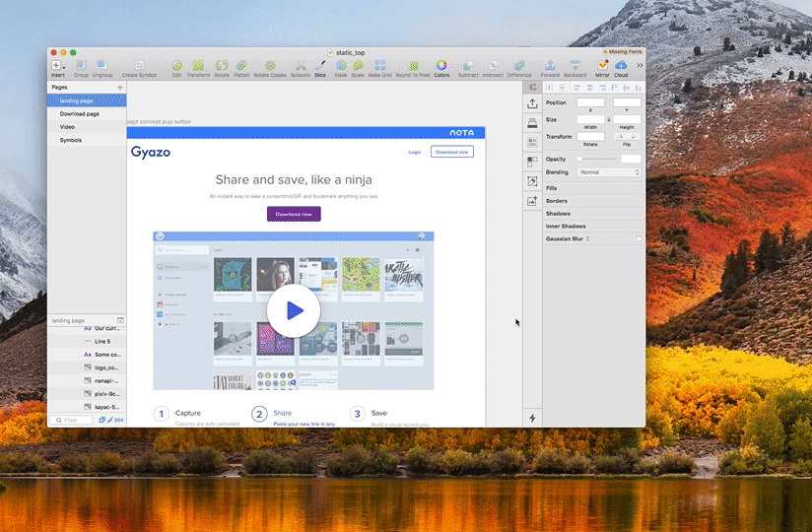812x532 pixels.
Task: Click the Missing Fonts warning
Action: (622, 52)
